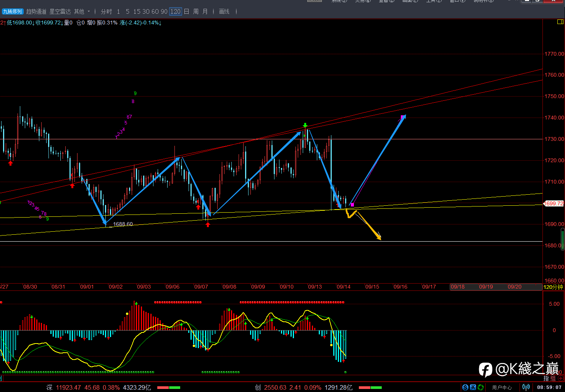Click the red plus icon beside 指组
Image resolution: width=565 pixels, height=392 pixels.
561,378
